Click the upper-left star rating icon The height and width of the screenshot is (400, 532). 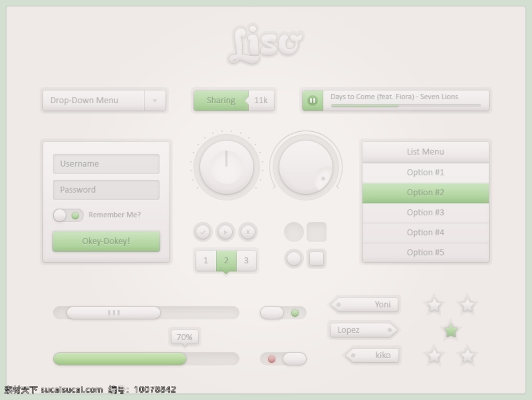[434, 305]
